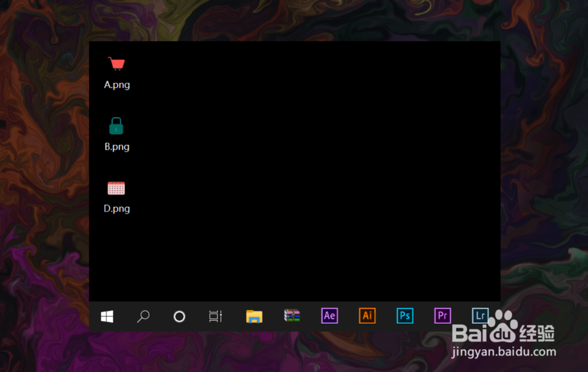Open Adobe Illustrator via its taskbar icon
This screenshot has width=588, height=372.
pos(367,315)
